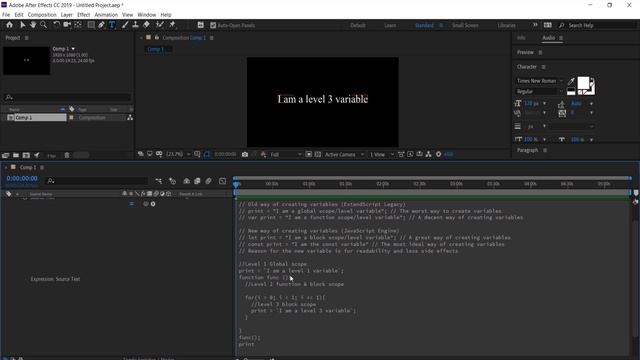The width and height of the screenshot is (640, 360).
Task: Click the current time indicator in timeline
Action: (x=236, y=184)
